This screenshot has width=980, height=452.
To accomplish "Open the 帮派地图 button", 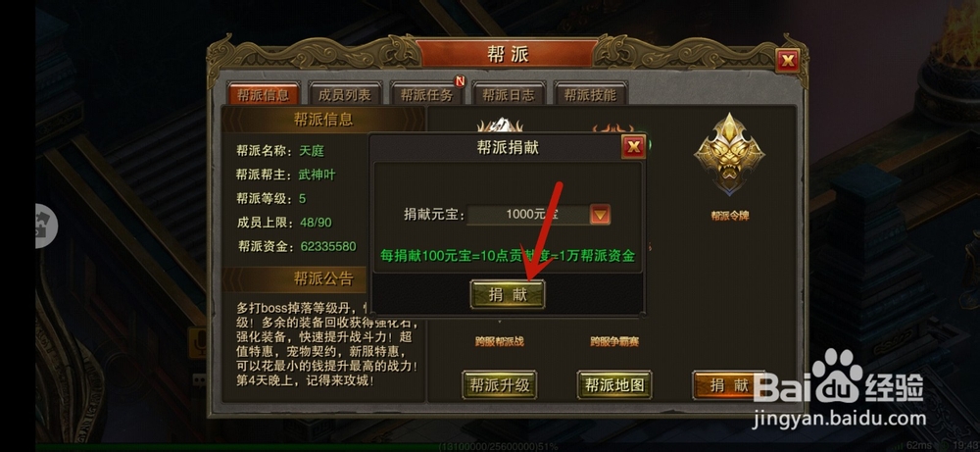I will tap(614, 384).
